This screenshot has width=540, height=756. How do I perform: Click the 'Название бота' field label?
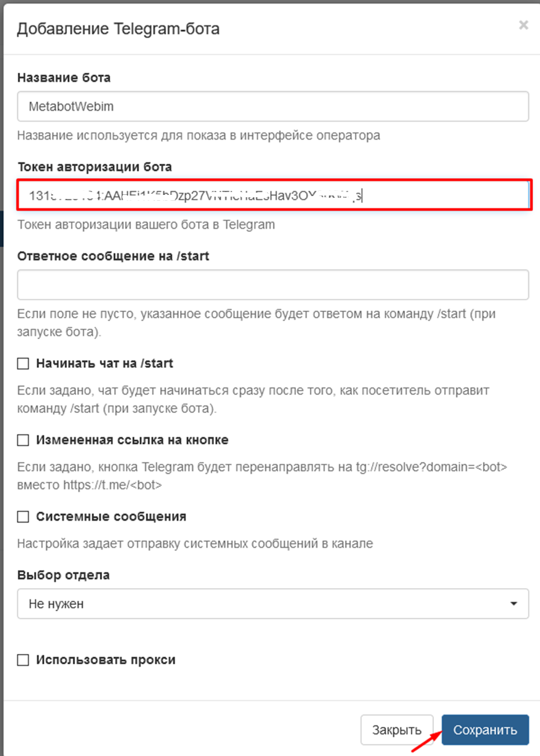pos(64,77)
